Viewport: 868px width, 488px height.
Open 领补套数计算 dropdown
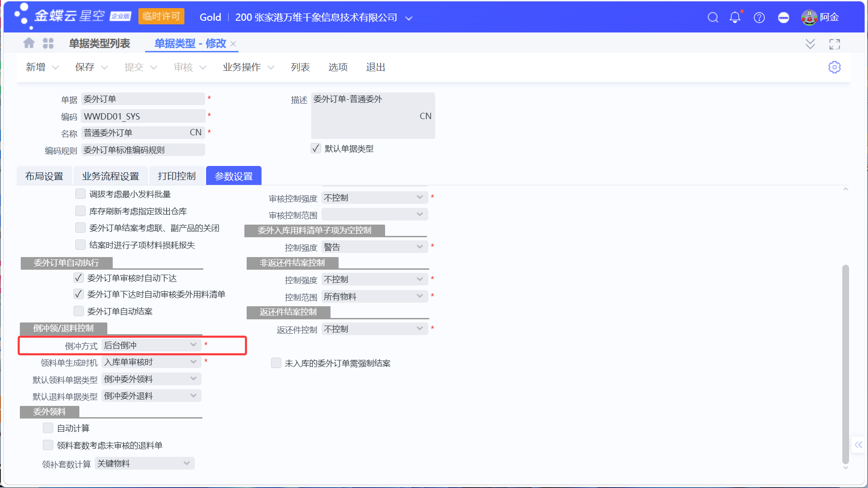(144, 464)
